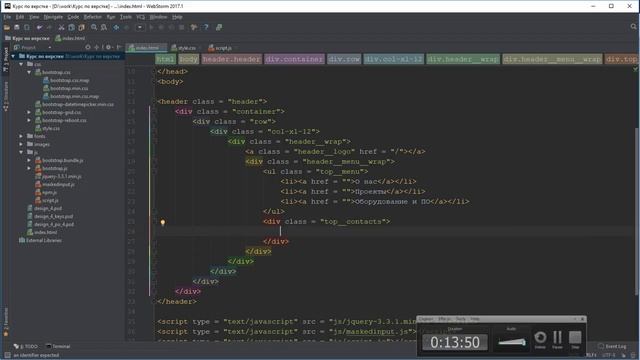Click the body breadcrumb
640x360 pixels.
188,59
